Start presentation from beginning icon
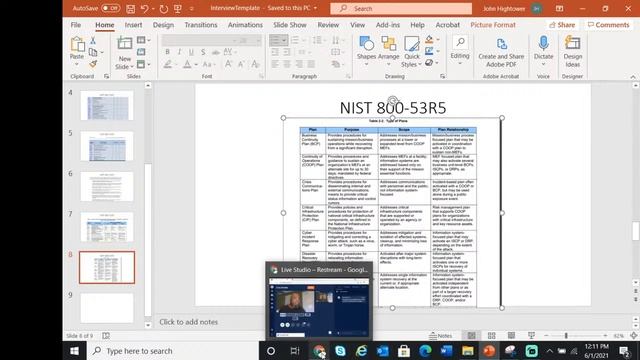Image resolution: width=640 pixels, height=360 pixels. pos(178,8)
